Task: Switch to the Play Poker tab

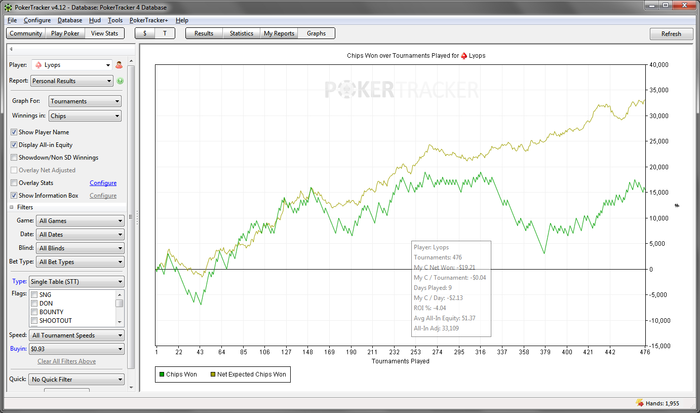Action: 65,33
